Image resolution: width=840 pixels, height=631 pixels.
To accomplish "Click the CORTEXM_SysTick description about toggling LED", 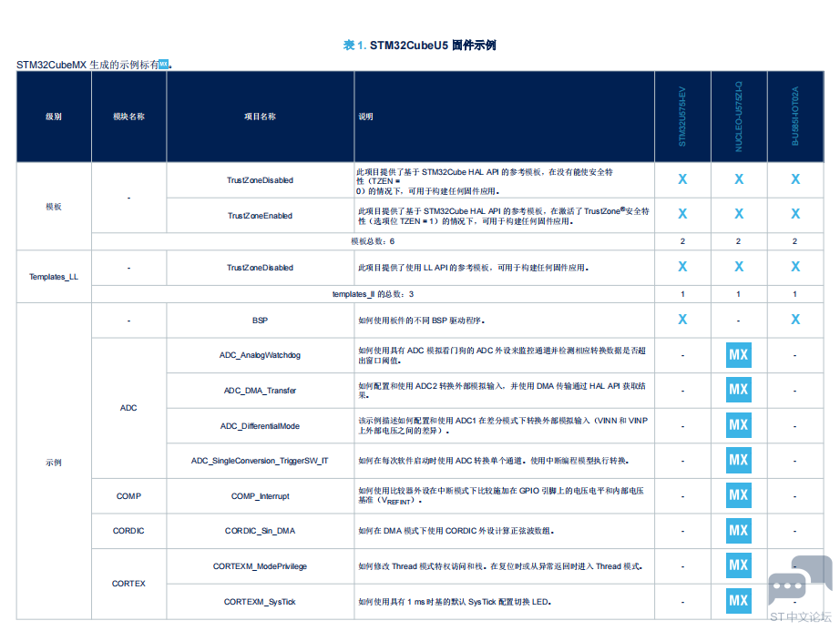I will coord(455,602).
